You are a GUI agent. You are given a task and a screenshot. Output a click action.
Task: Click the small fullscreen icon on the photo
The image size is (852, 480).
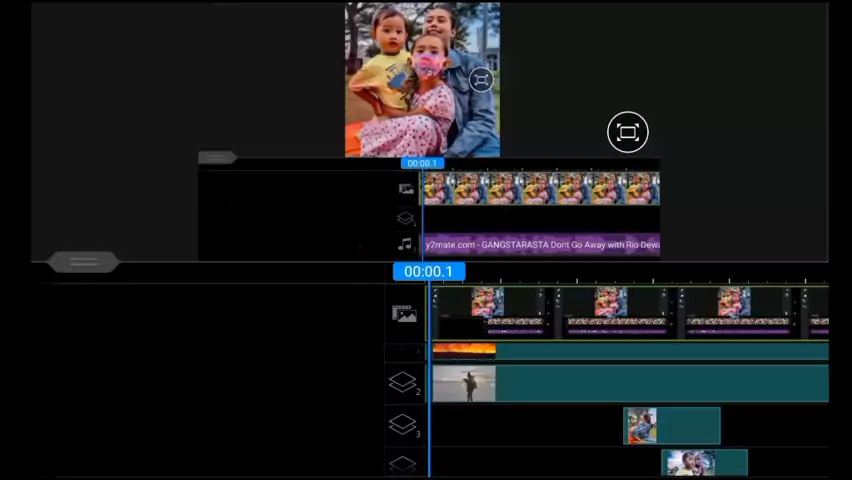click(x=481, y=81)
